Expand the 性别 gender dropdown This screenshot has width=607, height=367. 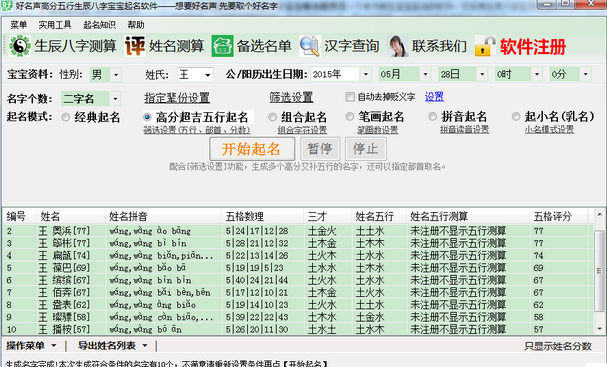(x=116, y=74)
